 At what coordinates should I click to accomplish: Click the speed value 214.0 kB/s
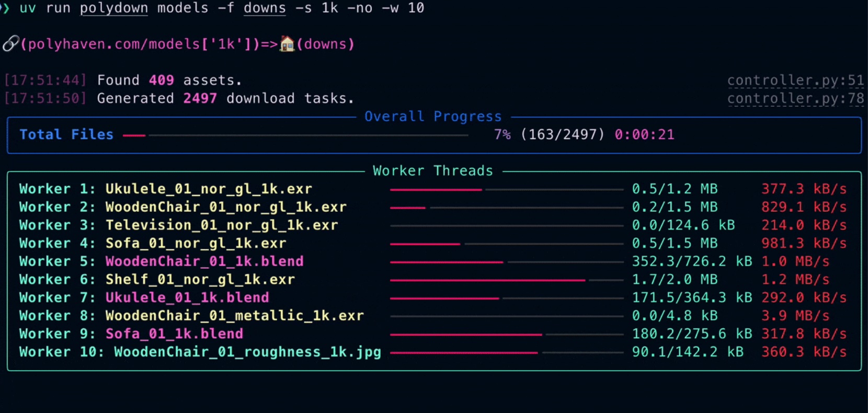804,225
